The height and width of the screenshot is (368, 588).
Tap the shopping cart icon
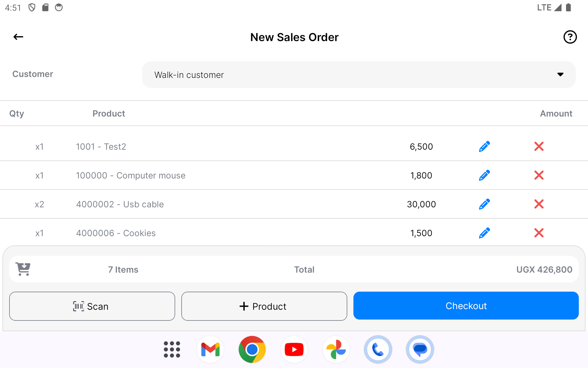(23, 269)
